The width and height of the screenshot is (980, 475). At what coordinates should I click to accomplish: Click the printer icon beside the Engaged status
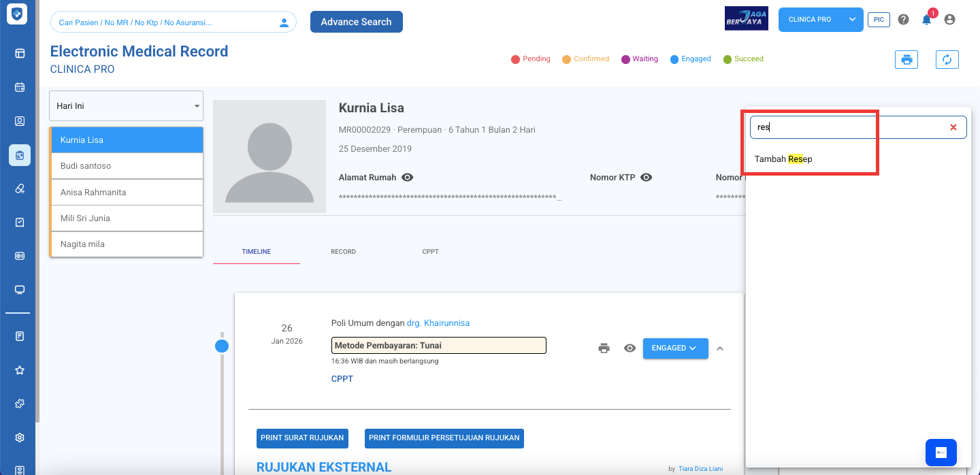pyautogui.click(x=604, y=348)
